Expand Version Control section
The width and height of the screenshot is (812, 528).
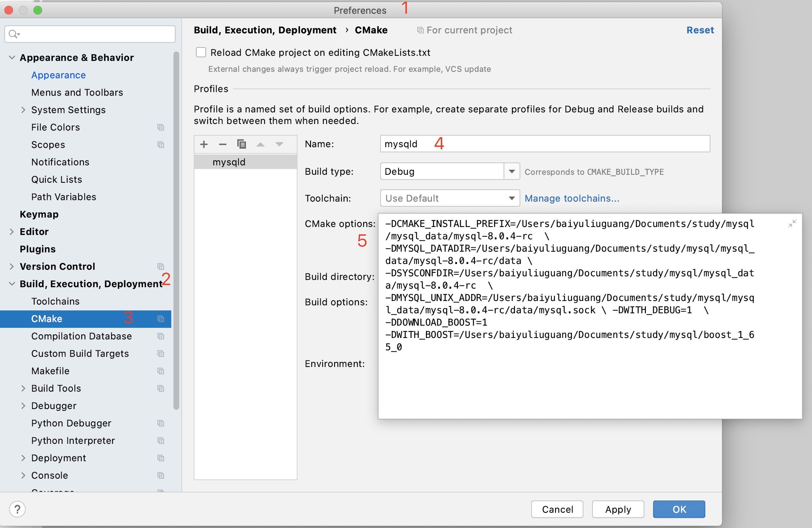12,267
